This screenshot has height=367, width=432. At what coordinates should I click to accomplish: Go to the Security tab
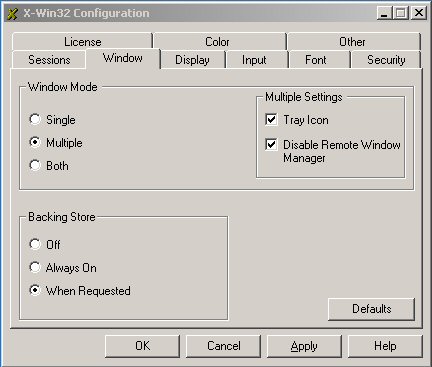386,60
